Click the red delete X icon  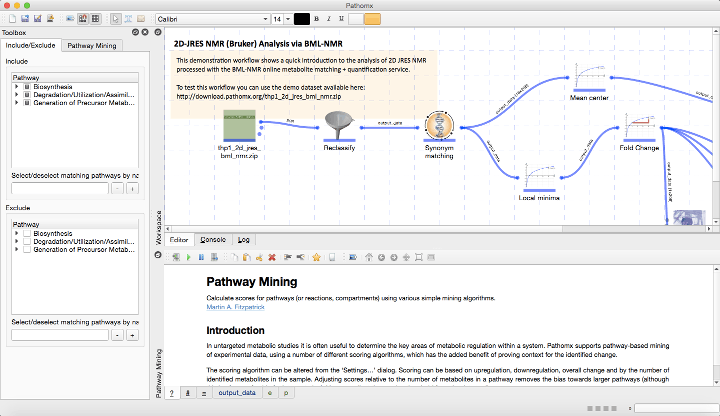(272, 257)
